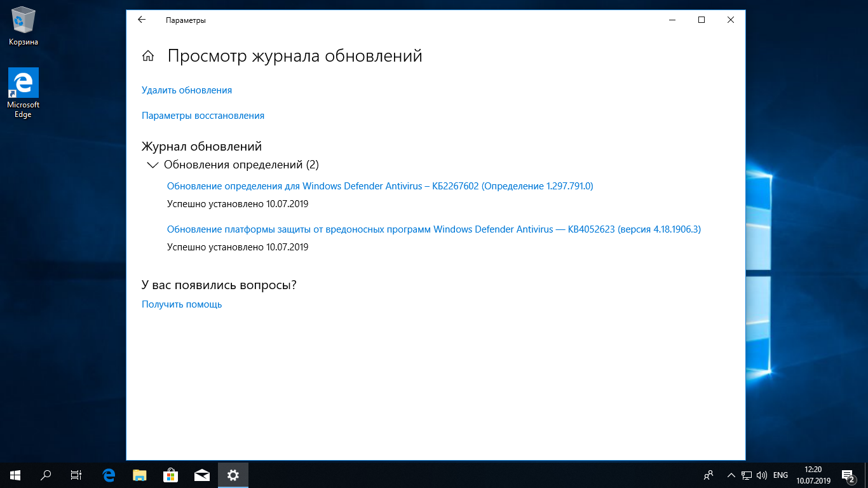Launch Edge from the taskbar

pyautogui.click(x=109, y=475)
